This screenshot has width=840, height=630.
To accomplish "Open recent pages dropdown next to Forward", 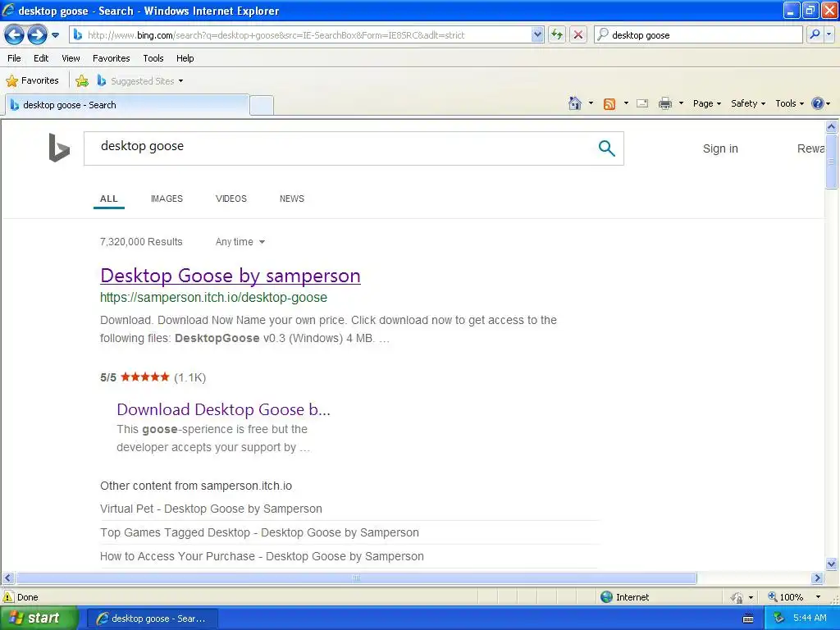I will pos(55,35).
